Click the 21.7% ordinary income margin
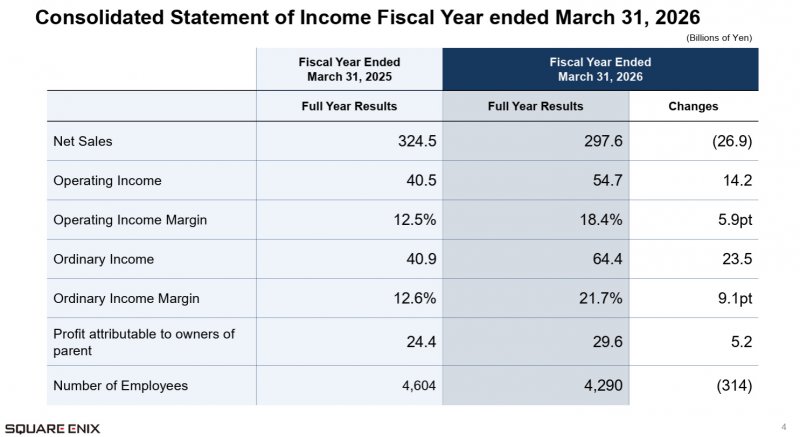800x437 pixels. click(601, 298)
